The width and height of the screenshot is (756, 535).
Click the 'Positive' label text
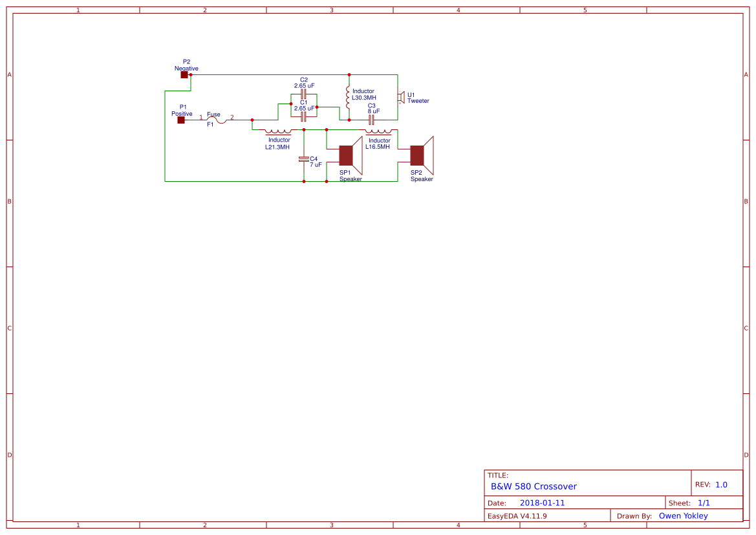point(182,114)
